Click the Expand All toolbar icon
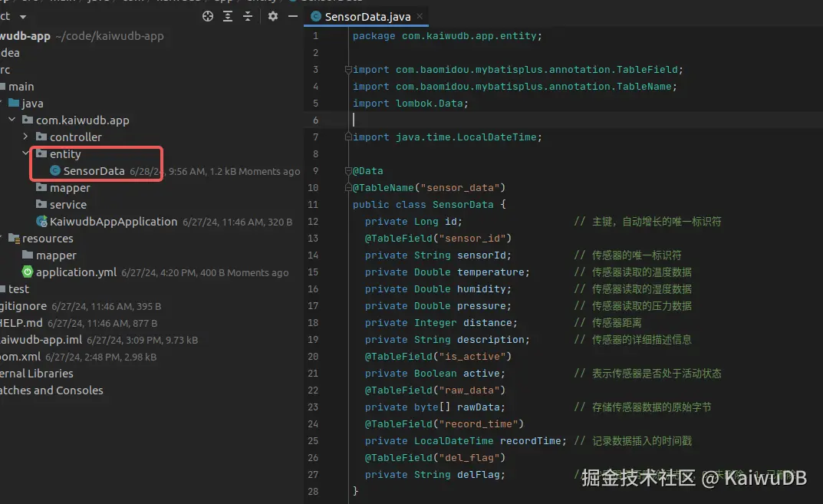The image size is (823, 504). click(228, 16)
